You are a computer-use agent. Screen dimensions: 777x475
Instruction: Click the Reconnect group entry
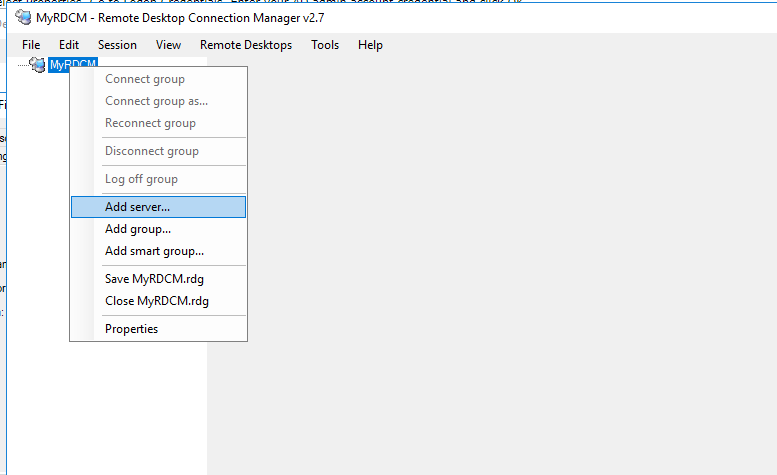click(x=158, y=123)
